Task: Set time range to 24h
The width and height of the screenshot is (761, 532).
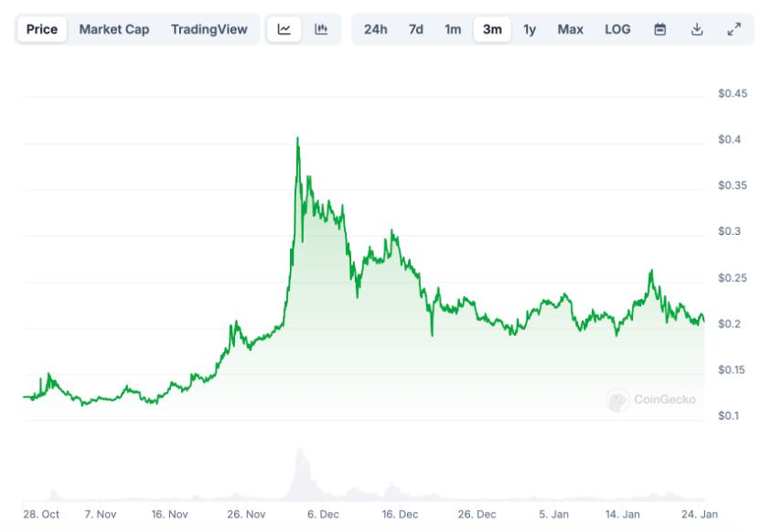Action: [375, 29]
